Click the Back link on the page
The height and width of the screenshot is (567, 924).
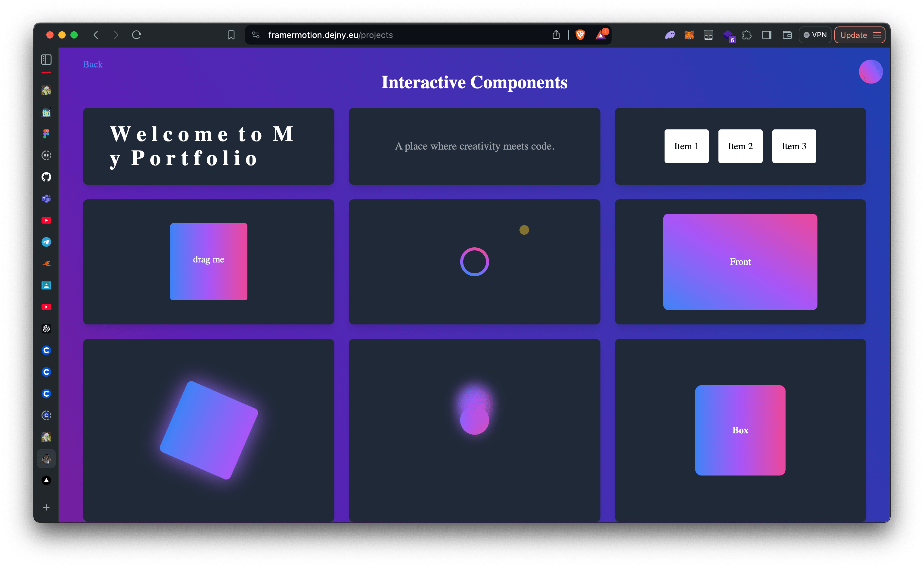[x=93, y=64]
